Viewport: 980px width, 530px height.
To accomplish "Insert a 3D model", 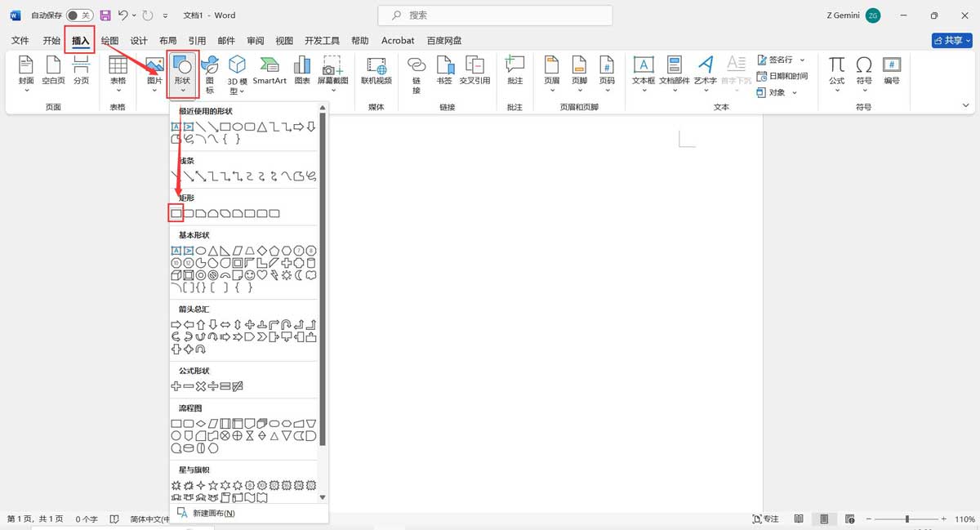I will tap(236, 72).
